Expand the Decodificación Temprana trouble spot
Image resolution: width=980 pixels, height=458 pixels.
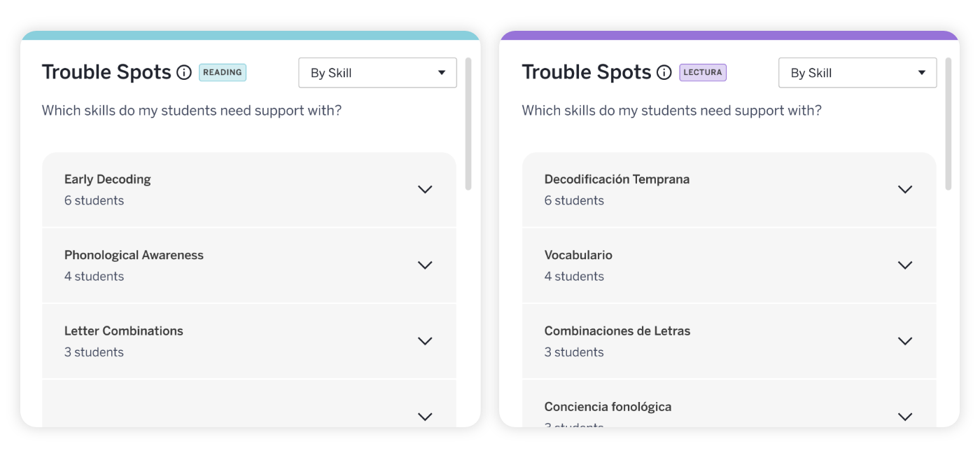click(x=905, y=189)
